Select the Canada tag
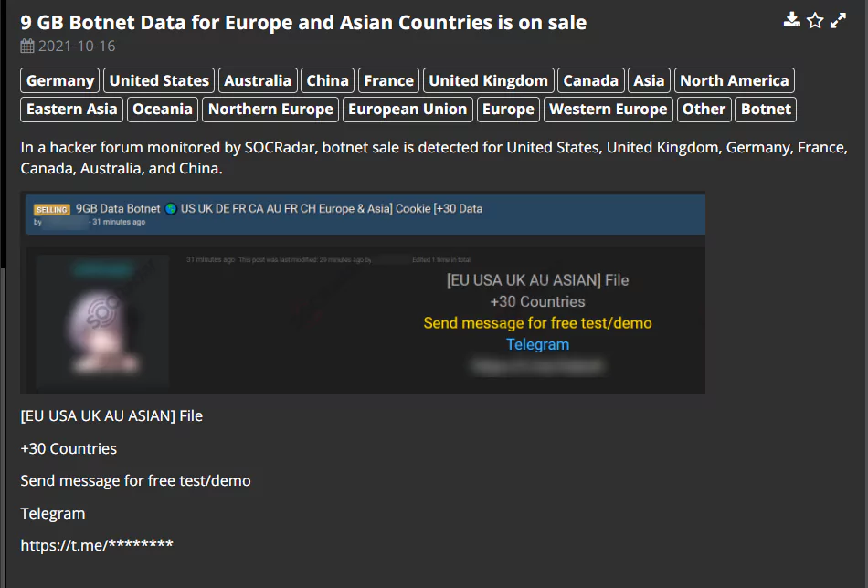868x588 pixels. click(590, 80)
